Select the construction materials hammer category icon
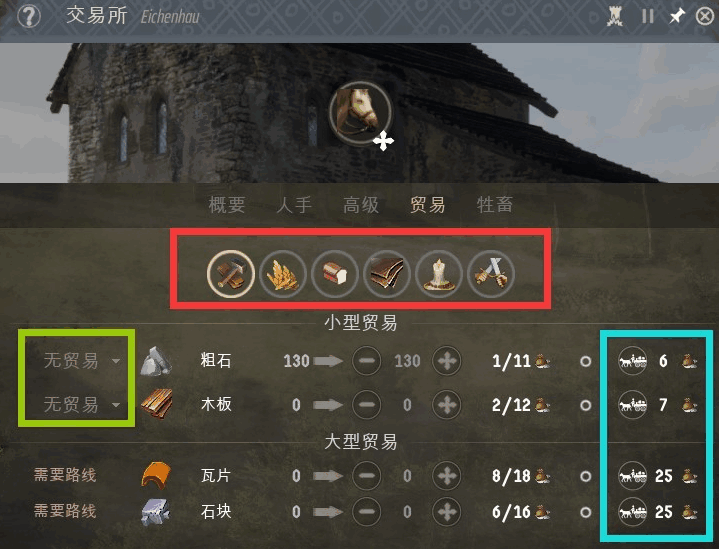The width and height of the screenshot is (719, 549). [231, 274]
